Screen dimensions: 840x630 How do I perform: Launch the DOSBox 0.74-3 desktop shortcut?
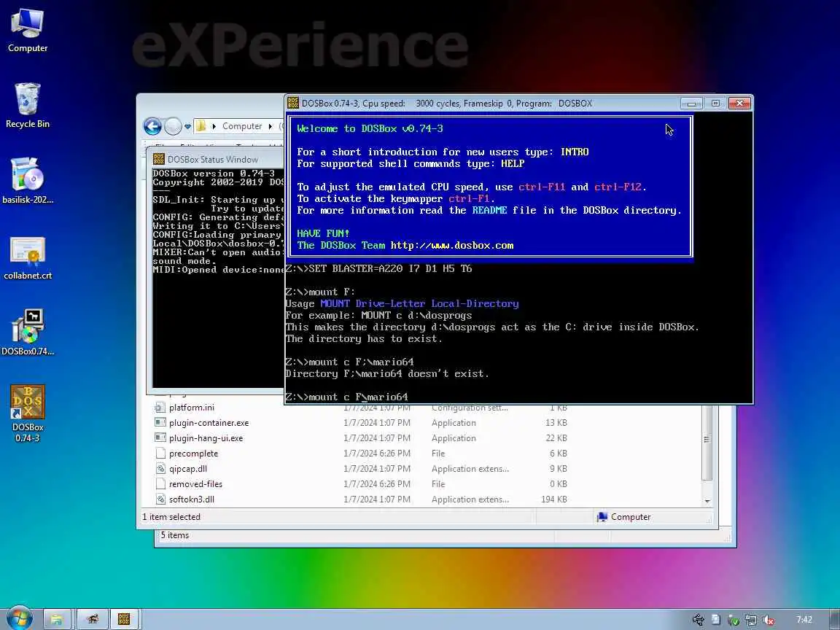point(27,413)
